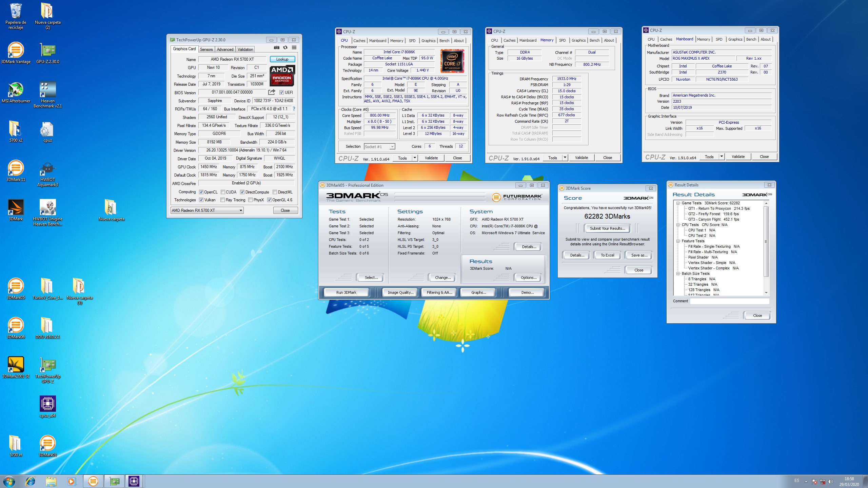Screen dimensions: 868x488
Task: Select the DDU v18.0.2.1 folder
Action: (47, 328)
